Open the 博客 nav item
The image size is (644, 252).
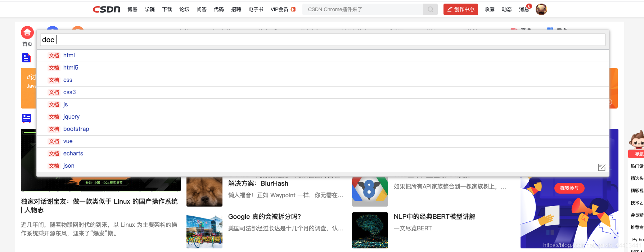[132, 9]
